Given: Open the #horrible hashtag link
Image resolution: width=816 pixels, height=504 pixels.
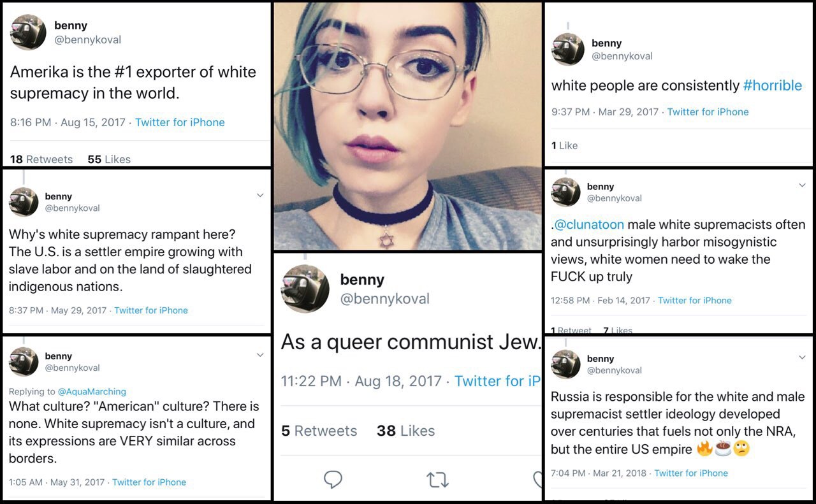Looking at the screenshot, I should [x=773, y=85].
